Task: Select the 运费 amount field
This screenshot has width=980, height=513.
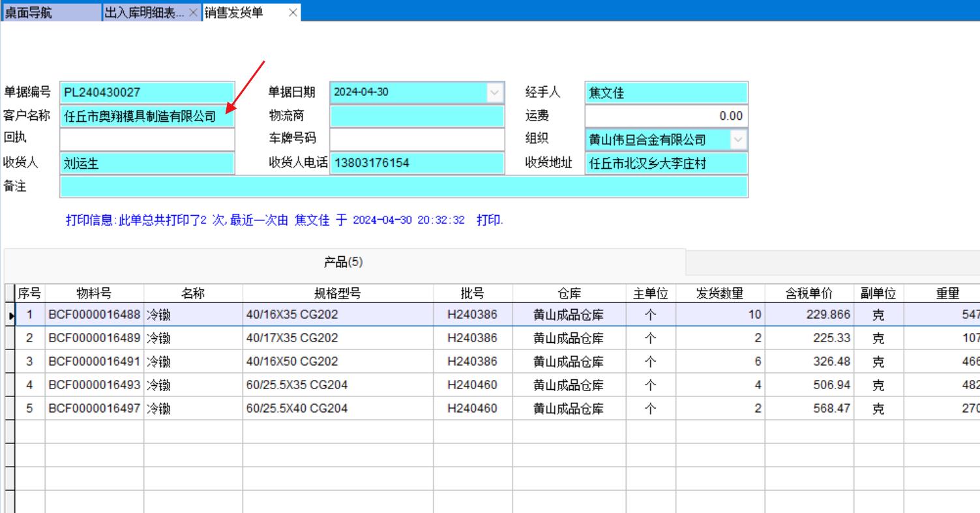Action: pyautogui.click(x=666, y=116)
